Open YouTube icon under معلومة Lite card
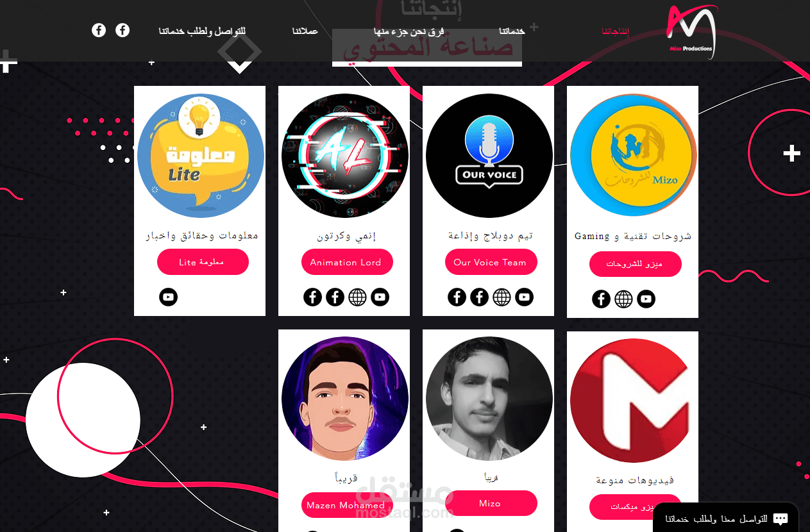This screenshot has width=810, height=532. tap(168, 297)
